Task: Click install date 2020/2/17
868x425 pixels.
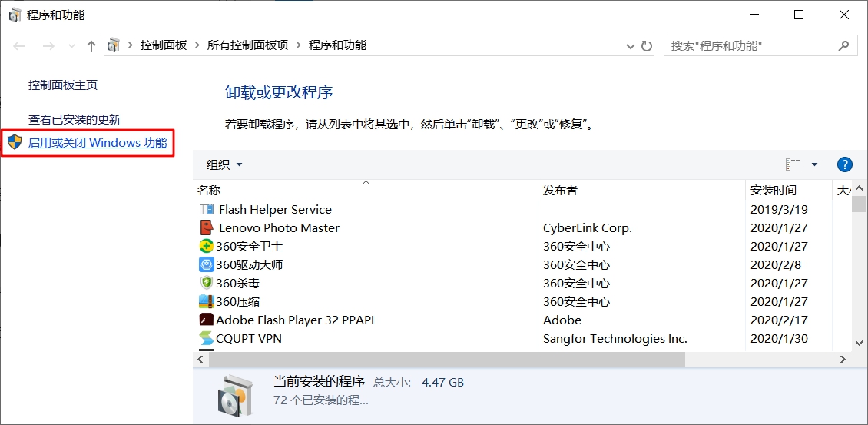Action: point(779,320)
